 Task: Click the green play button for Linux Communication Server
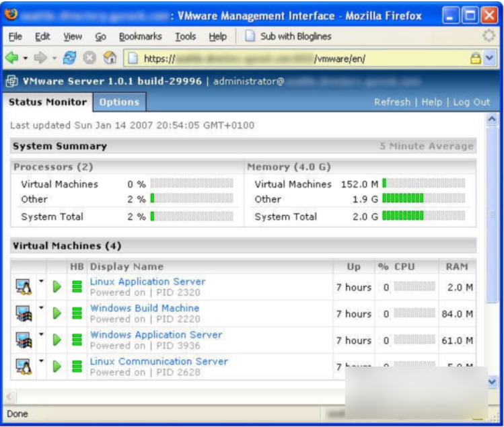coord(57,366)
